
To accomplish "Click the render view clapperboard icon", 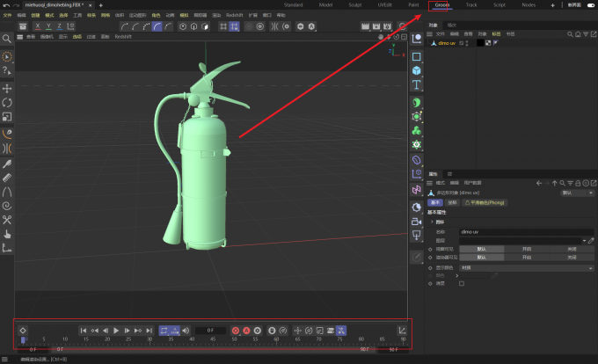I will [x=365, y=26].
